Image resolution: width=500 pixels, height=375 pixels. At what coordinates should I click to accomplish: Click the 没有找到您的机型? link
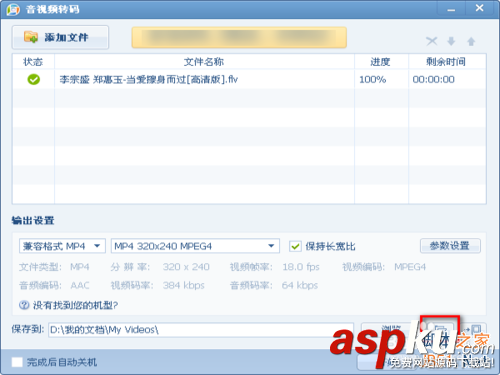point(75,305)
